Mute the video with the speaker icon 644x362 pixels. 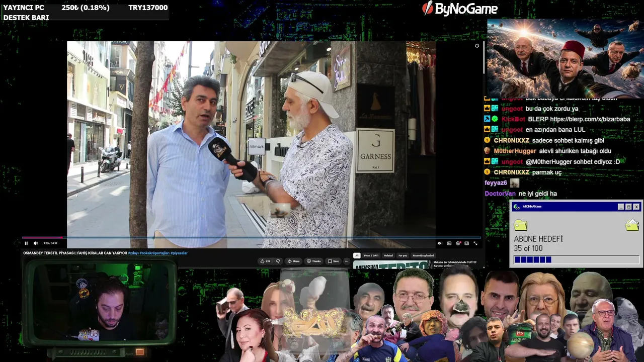point(35,243)
